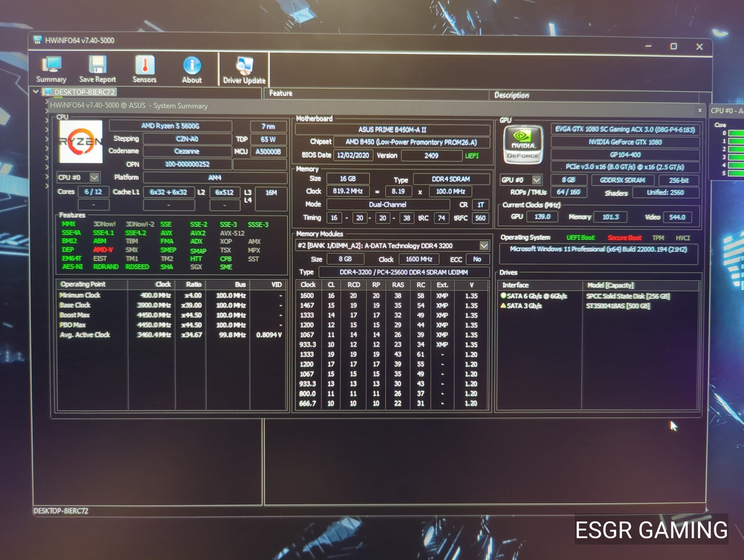Click the UEFI Boot indicator
The width and height of the screenshot is (744, 560).
pyautogui.click(x=580, y=238)
